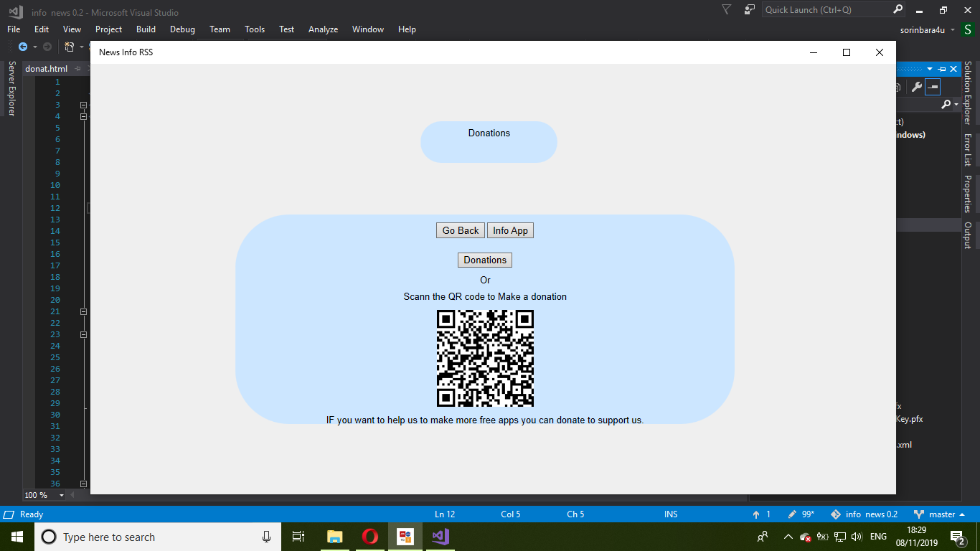
Task: Click the Go Back button
Action: pos(461,230)
